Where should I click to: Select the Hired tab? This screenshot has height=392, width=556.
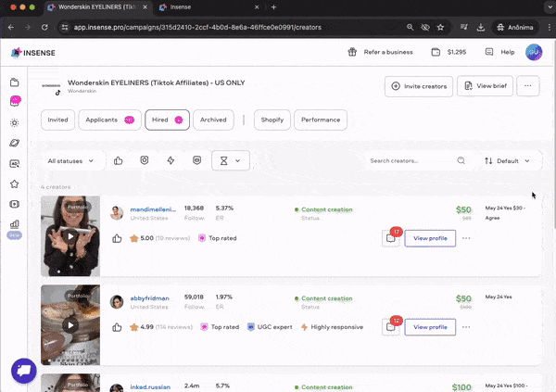[167, 120]
